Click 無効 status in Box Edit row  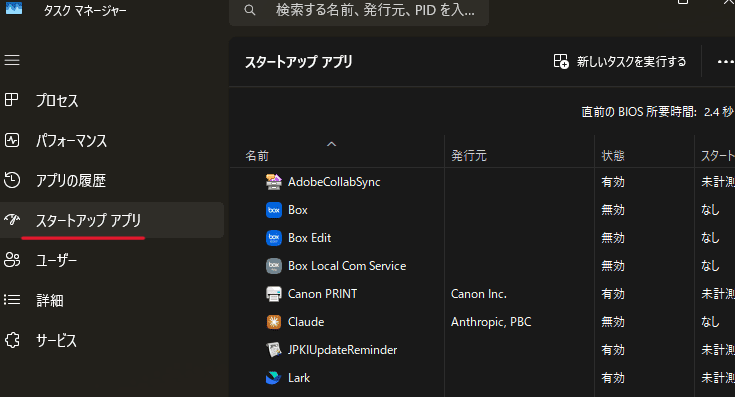coord(613,238)
